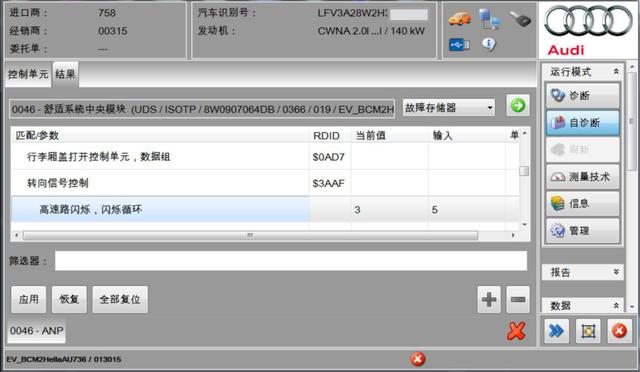Switch to the 控制单元 tab
The height and width of the screenshot is (372, 640).
(x=28, y=74)
